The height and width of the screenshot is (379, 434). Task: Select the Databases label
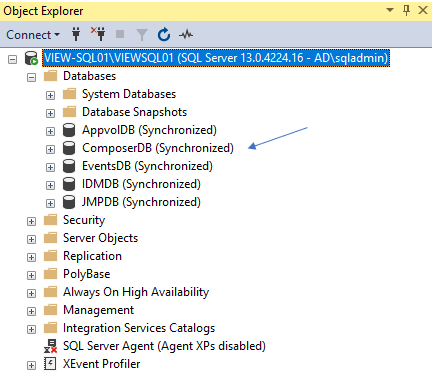click(x=89, y=76)
